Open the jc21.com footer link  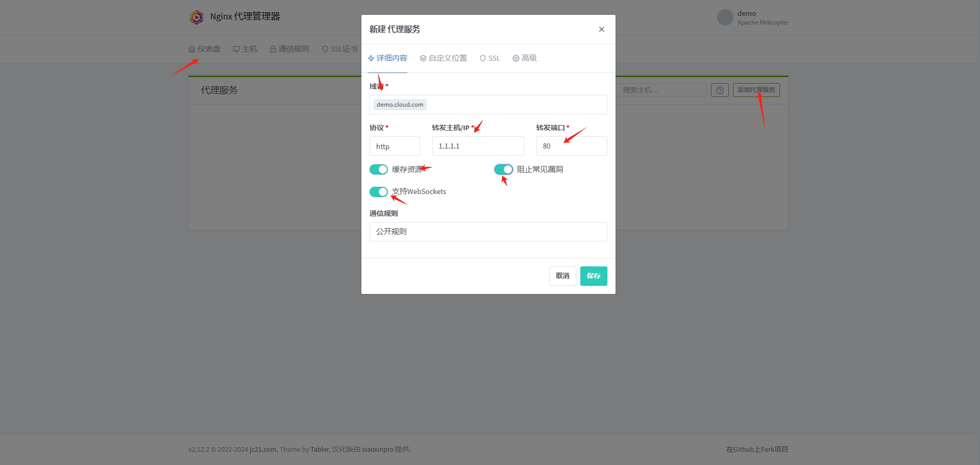(263, 450)
